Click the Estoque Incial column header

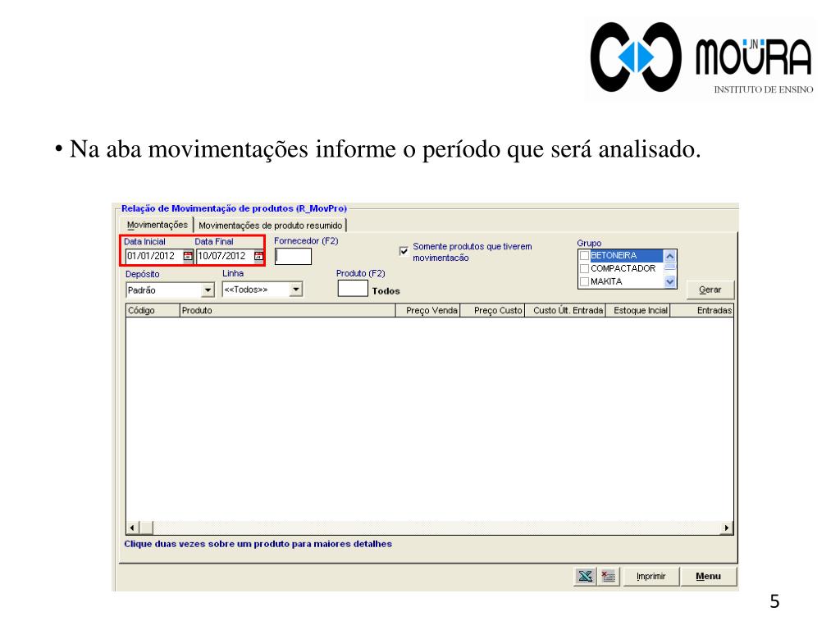(638, 311)
